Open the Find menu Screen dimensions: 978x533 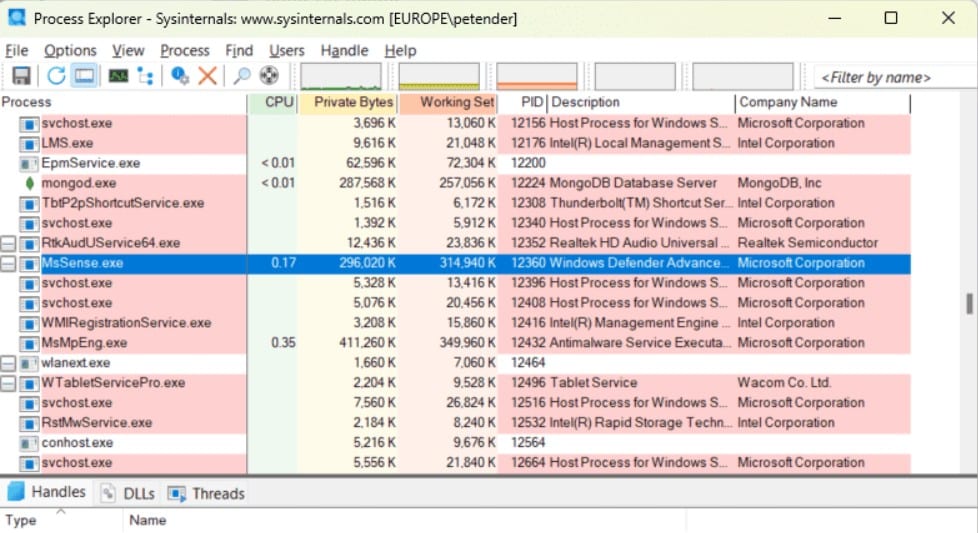coord(239,50)
